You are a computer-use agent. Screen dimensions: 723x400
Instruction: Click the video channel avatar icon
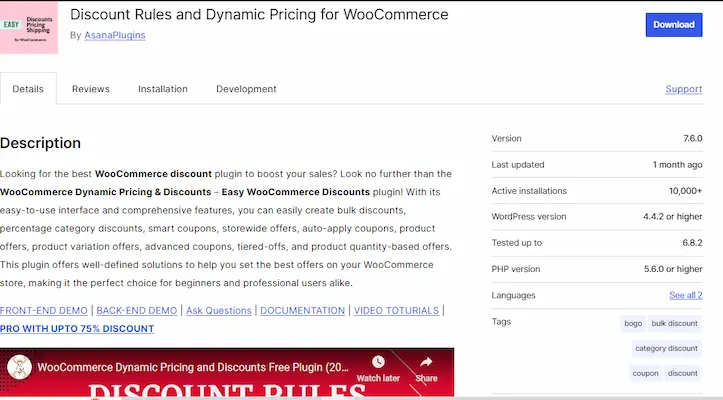pyautogui.click(x=19, y=367)
